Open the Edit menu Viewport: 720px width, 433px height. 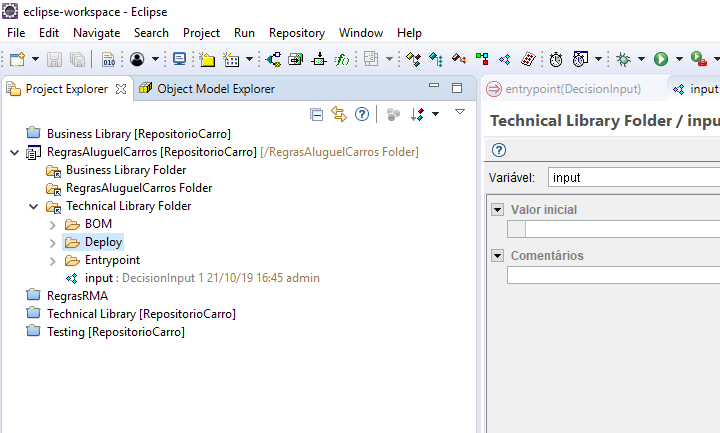click(49, 33)
